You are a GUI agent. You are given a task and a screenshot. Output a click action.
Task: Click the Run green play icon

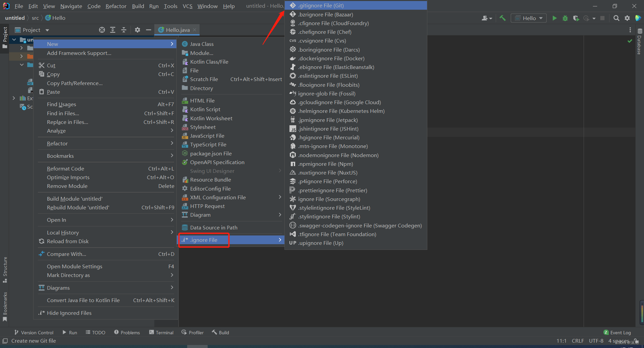(554, 18)
